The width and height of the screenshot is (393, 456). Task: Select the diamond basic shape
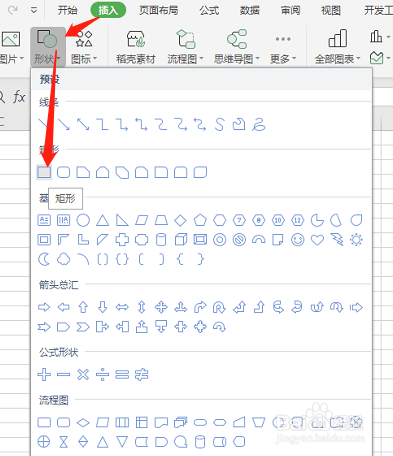[180, 220]
